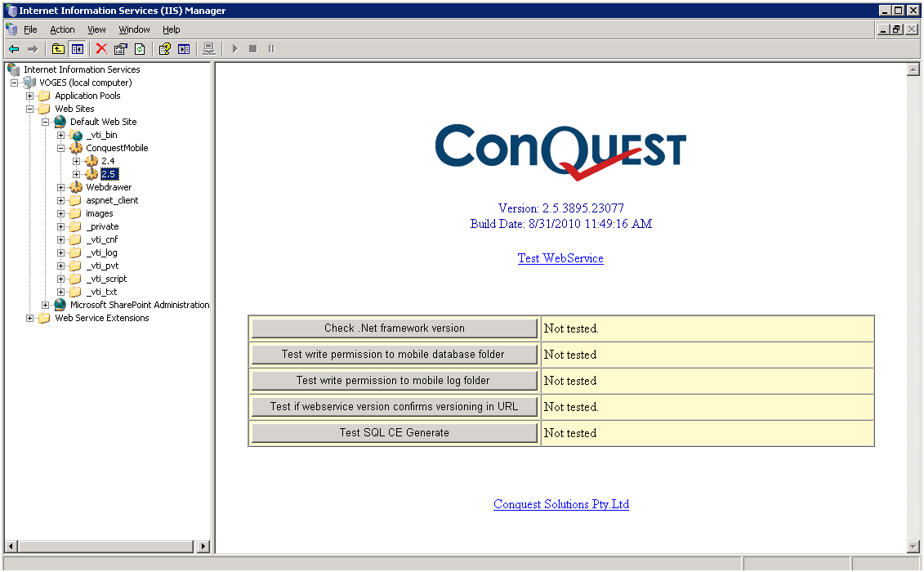Click the ConquestMobile gear icon

[x=76, y=148]
